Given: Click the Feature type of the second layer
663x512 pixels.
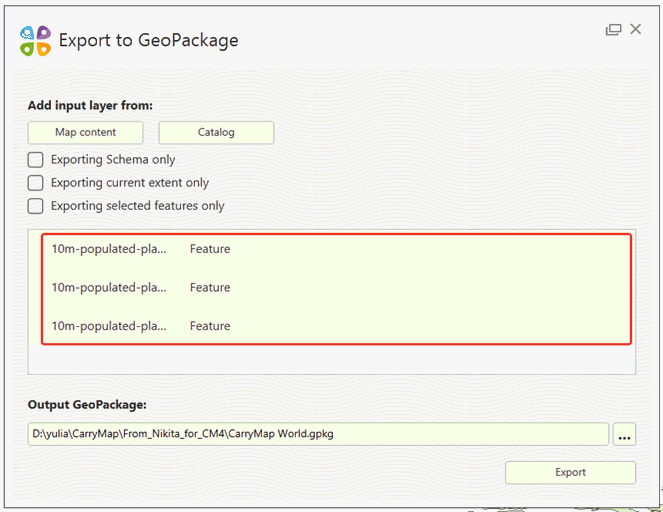Looking at the screenshot, I should coord(210,287).
